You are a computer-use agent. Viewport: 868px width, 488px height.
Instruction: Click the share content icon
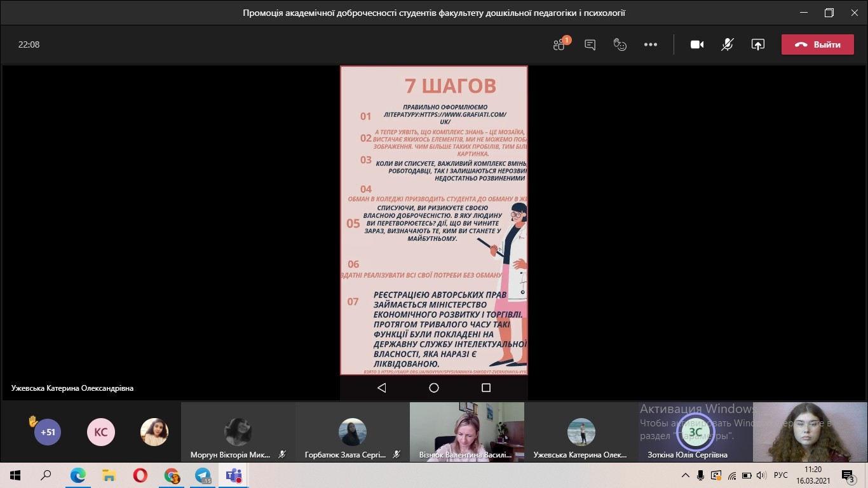pyautogui.click(x=757, y=44)
